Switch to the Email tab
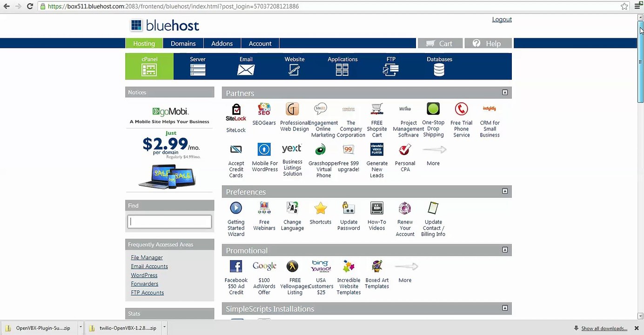The width and height of the screenshot is (644, 335). tap(246, 66)
